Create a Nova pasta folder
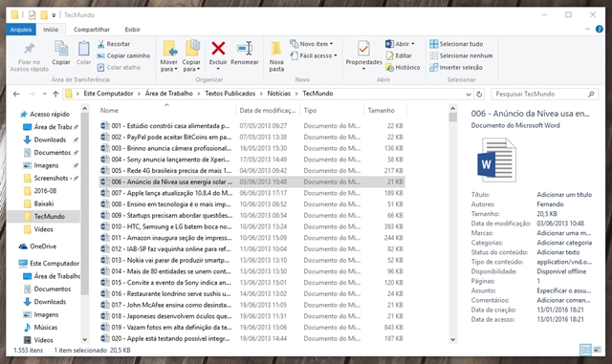 [x=276, y=56]
